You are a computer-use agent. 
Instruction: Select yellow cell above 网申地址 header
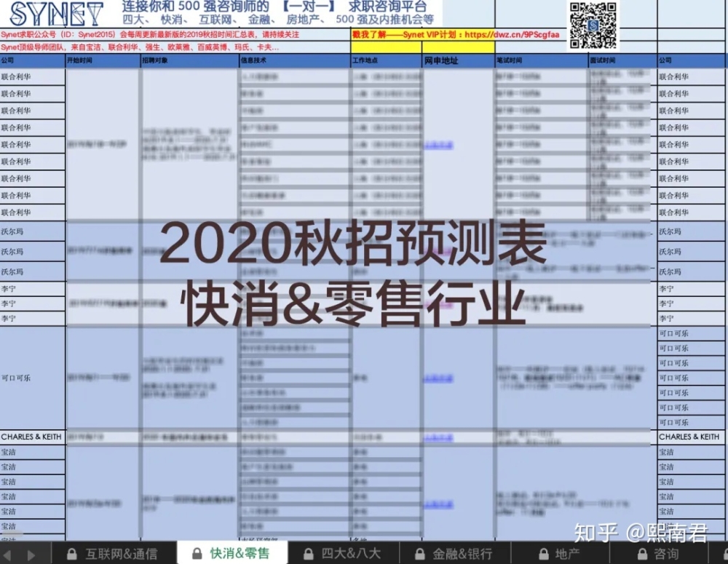pos(459,47)
